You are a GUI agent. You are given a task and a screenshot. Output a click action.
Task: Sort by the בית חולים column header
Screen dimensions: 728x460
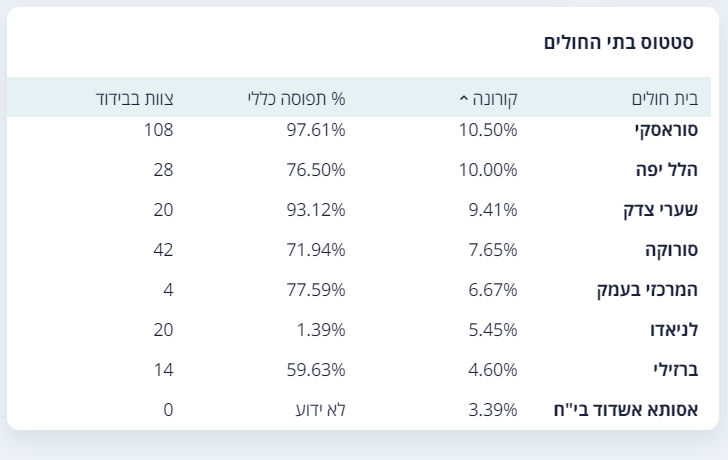[x=665, y=98]
